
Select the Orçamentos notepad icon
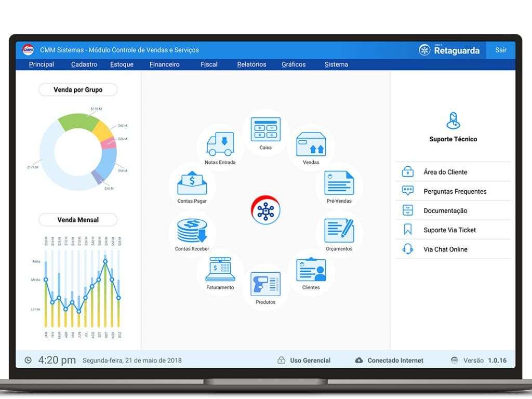click(339, 231)
